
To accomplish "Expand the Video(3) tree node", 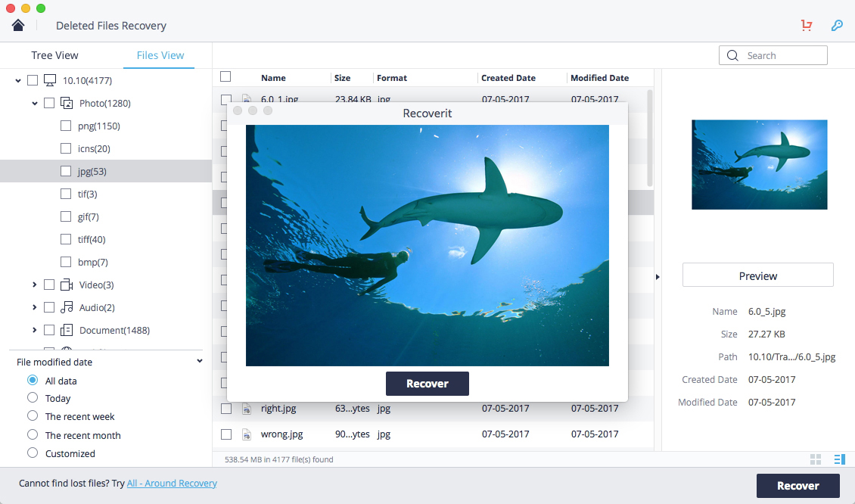I will [35, 285].
